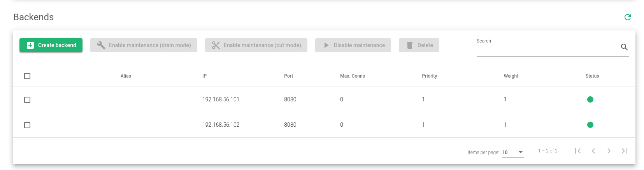This screenshot has width=644, height=170.
Task: Click the Delete button
Action: 419,45
